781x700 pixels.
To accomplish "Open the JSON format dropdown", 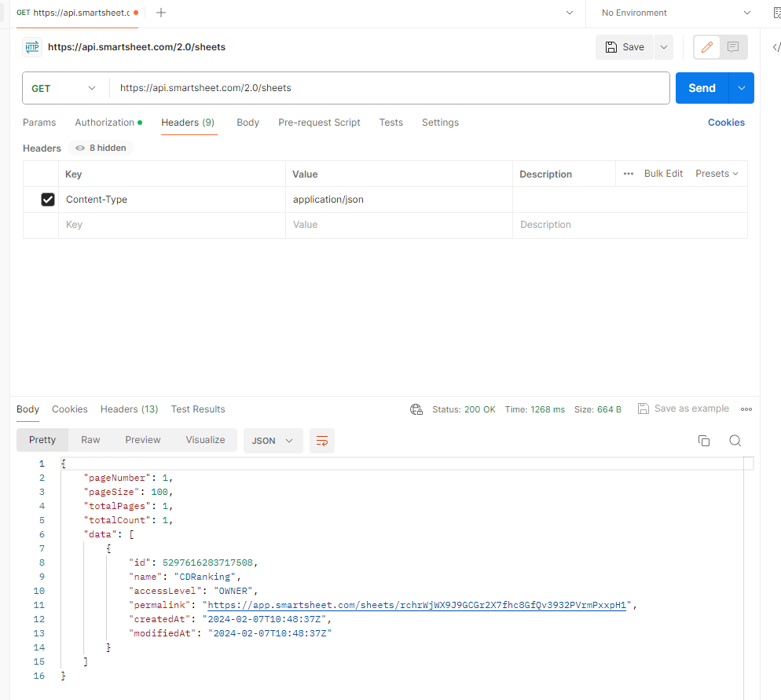I will click(x=273, y=441).
